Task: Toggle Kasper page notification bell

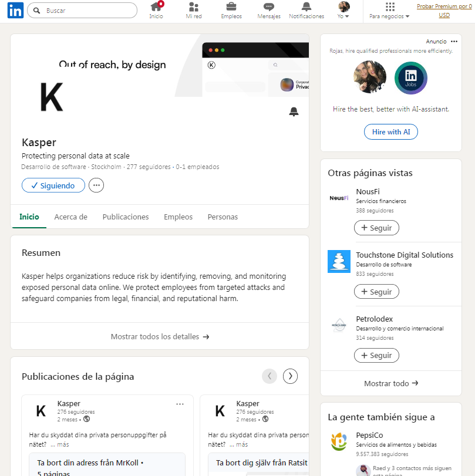Action: tap(294, 112)
